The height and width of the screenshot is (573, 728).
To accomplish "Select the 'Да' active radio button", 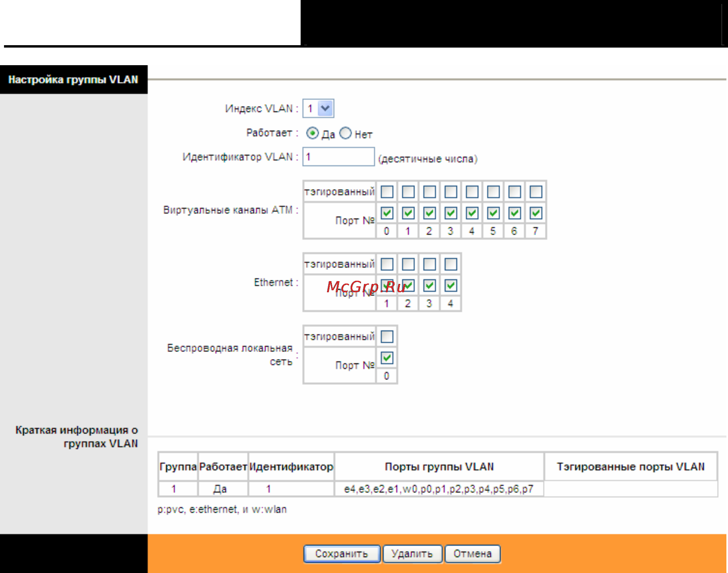I will coord(312,133).
